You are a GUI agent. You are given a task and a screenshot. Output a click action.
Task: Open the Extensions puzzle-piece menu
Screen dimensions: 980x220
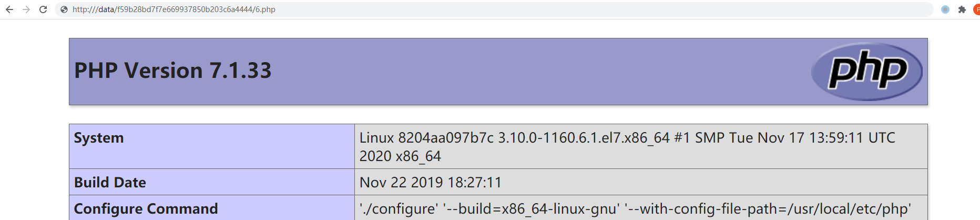coord(962,9)
